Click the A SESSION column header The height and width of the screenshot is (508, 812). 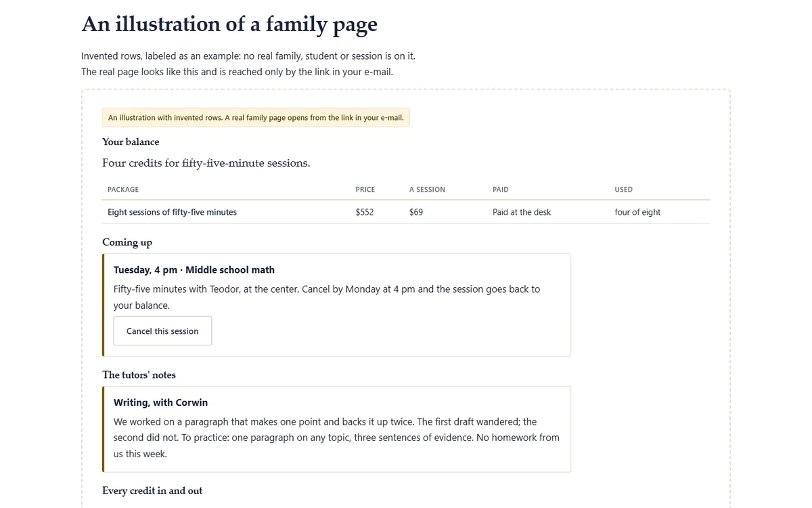click(427, 190)
